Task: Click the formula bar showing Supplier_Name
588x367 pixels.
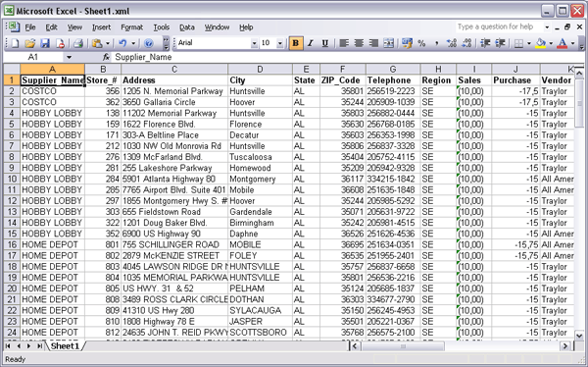Action: pyautogui.click(x=348, y=57)
